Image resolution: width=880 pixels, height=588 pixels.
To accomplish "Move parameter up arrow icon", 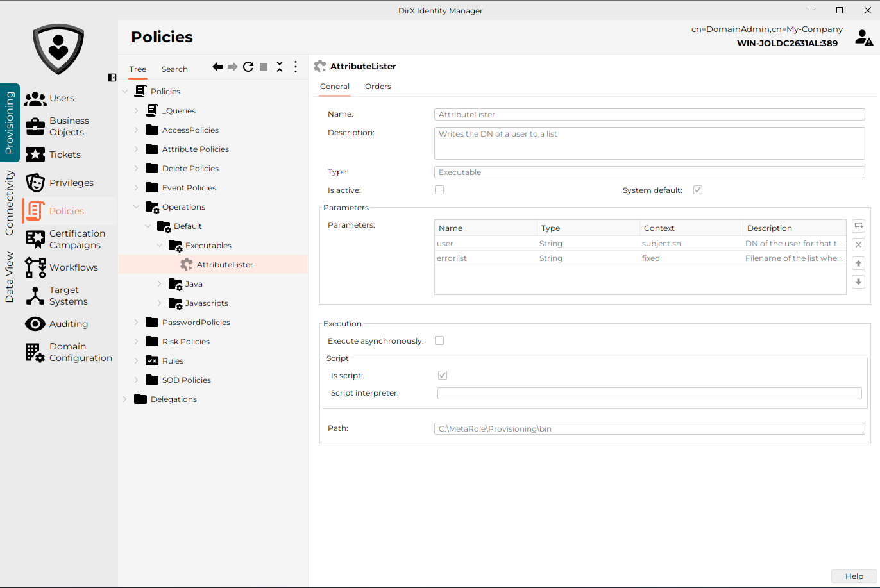I will pos(858,263).
